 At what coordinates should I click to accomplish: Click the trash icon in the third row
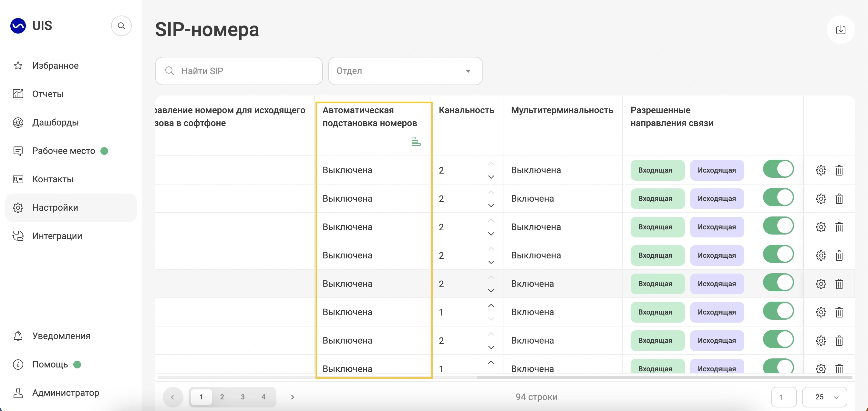click(x=839, y=227)
